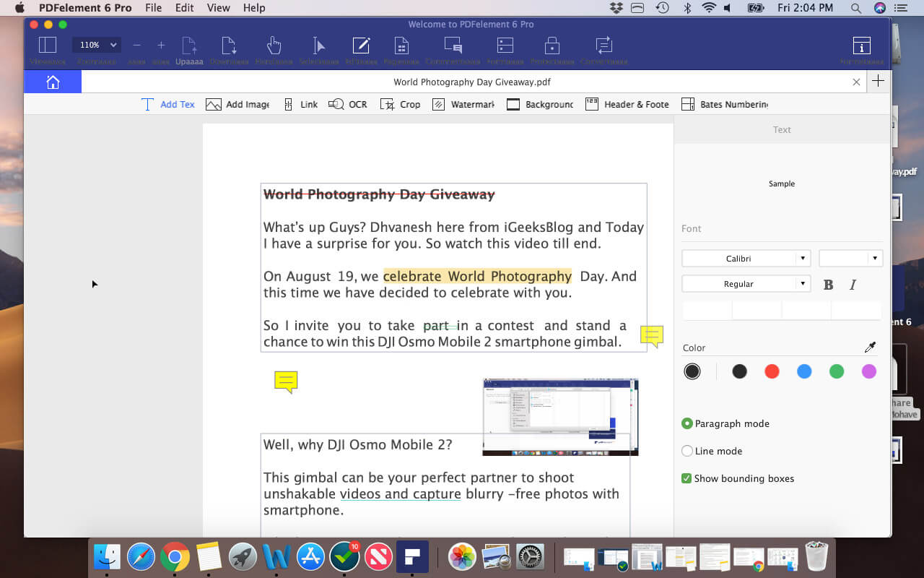
Task: Choose the green color swatch
Action: tap(837, 371)
